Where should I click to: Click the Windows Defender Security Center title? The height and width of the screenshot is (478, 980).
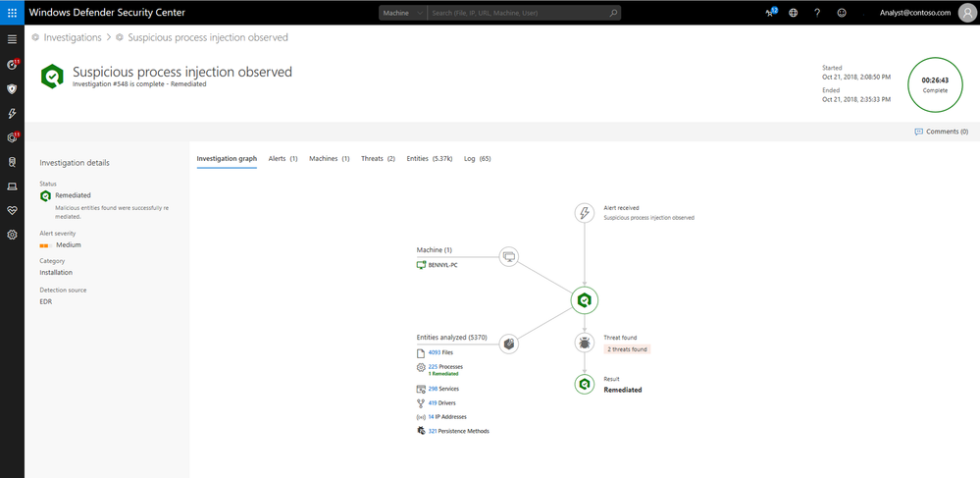[x=107, y=13]
